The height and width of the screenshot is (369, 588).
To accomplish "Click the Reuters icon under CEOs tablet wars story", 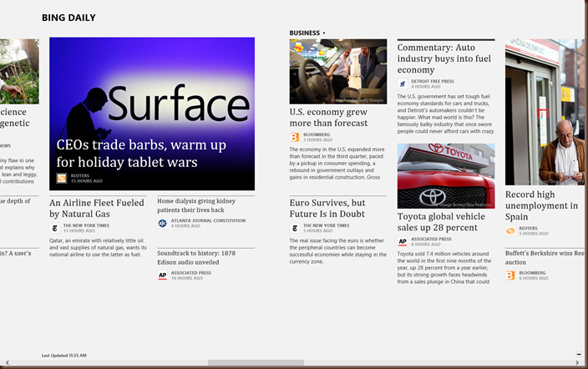I will tap(62, 178).
